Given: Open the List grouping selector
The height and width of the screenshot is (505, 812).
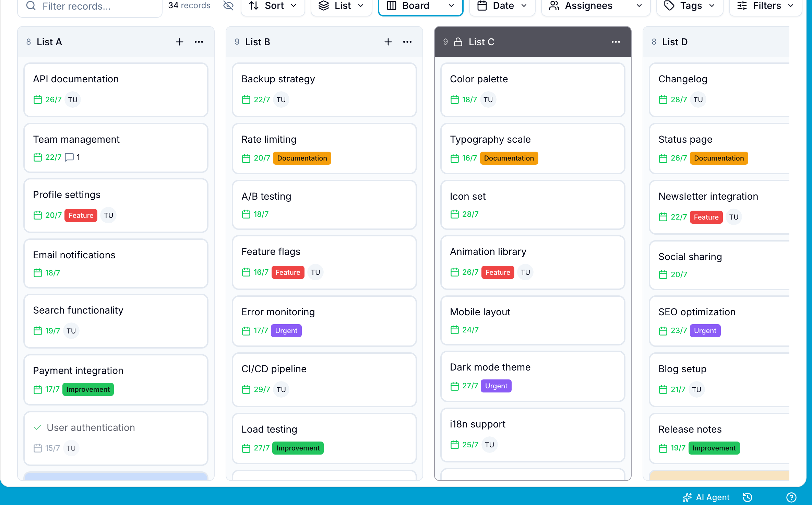Looking at the screenshot, I should pyautogui.click(x=341, y=6).
